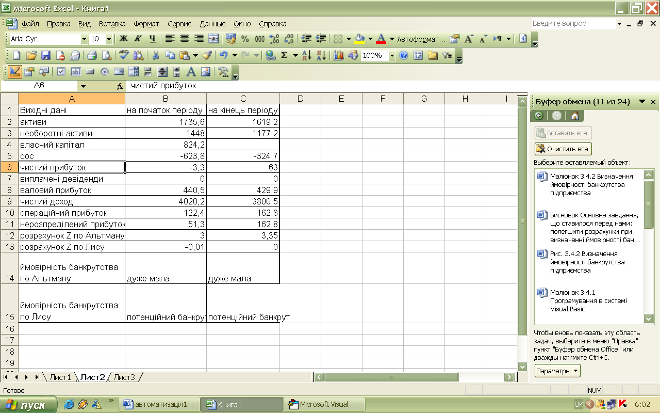Viewport: 660px width, 413px height.
Task: Open the font size dropdown
Action: tap(108, 38)
